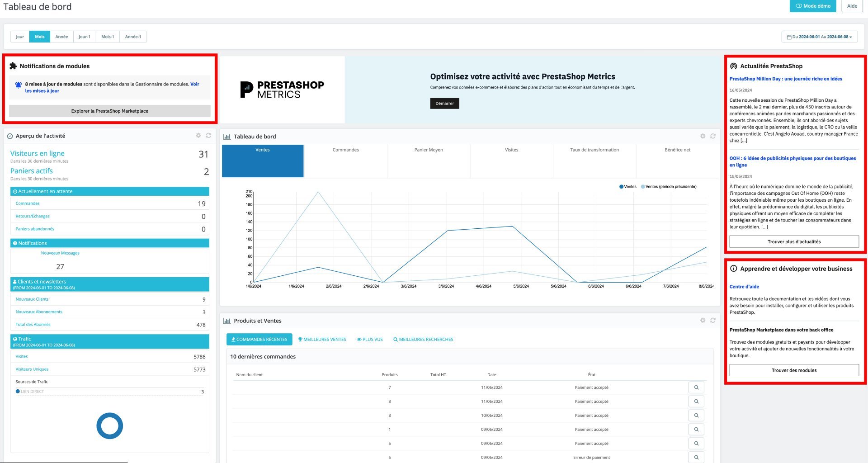Viewport: 868px width, 463px height.
Task: Click the Aide button
Action: click(852, 6)
